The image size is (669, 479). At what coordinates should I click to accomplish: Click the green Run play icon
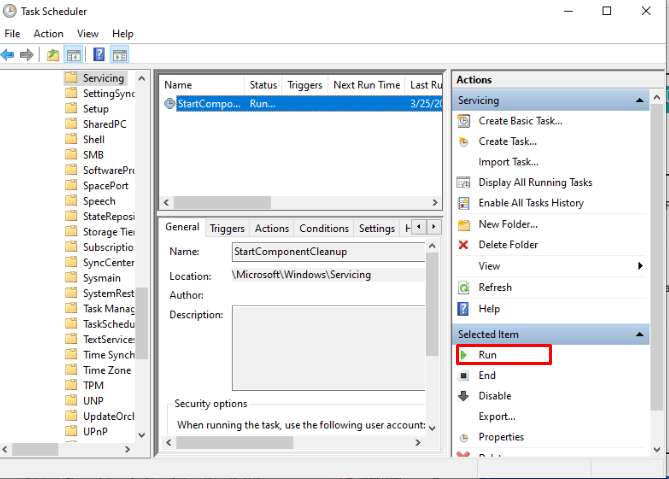pyautogui.click(x=463, y=355)
